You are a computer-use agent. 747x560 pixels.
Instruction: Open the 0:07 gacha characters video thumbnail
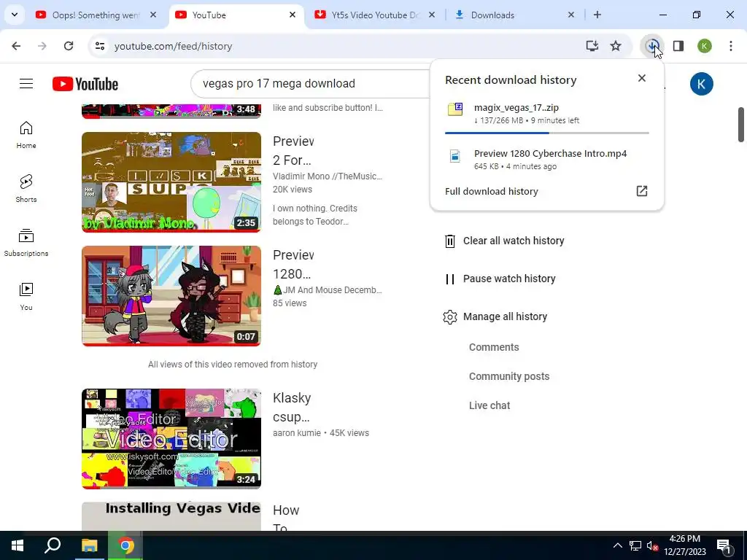click(171, 296)
